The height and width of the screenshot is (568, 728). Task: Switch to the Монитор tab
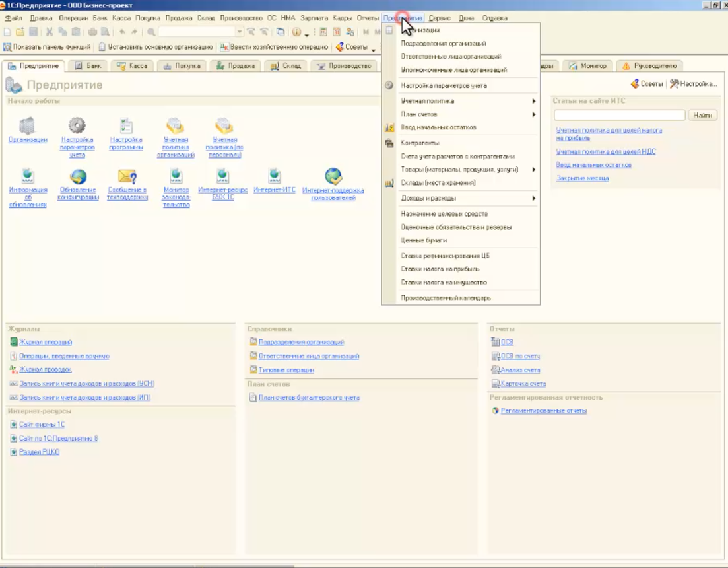(588, 66)
